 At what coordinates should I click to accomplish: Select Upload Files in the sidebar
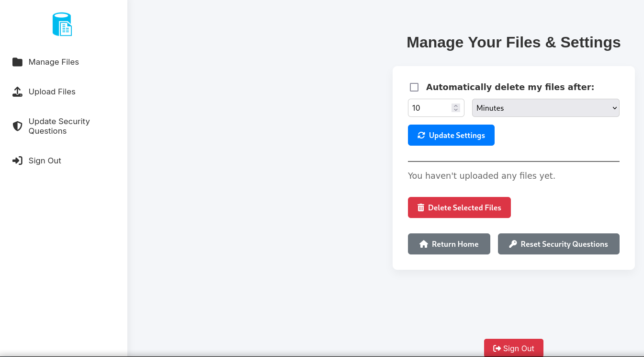[52, 92]
